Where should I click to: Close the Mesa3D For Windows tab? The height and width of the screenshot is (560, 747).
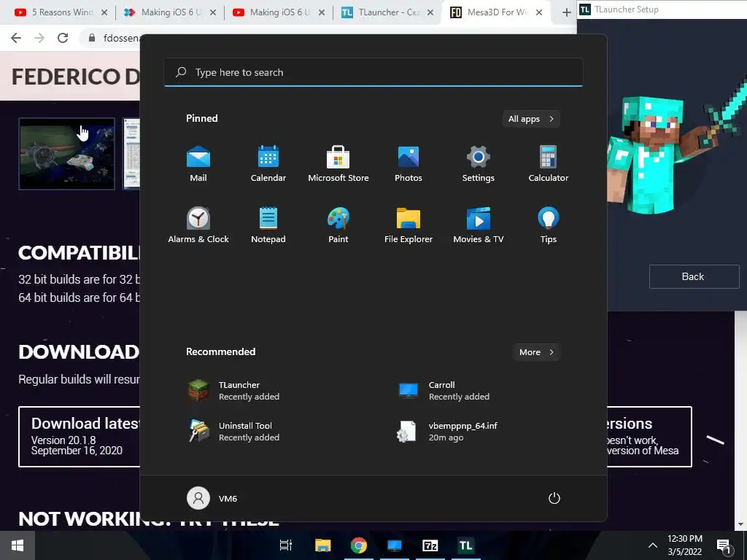[539, 12]
